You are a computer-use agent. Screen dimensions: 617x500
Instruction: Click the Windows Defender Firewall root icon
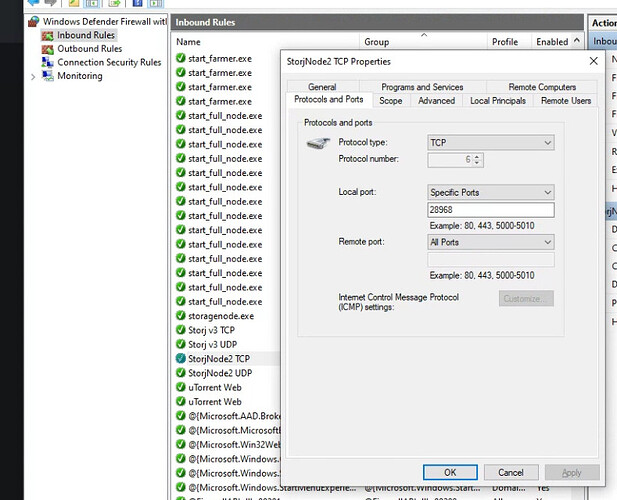[x=35, y=21]
